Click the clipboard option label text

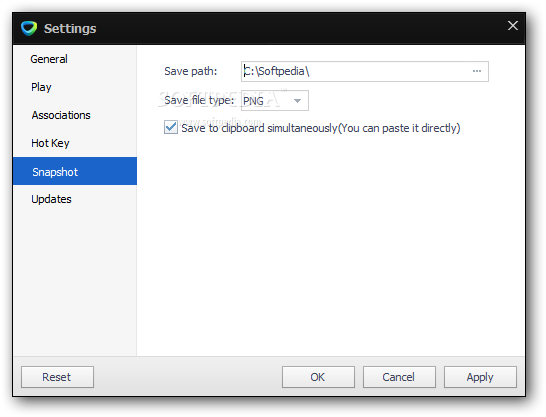pyautogui.click(x=321, y=128)
